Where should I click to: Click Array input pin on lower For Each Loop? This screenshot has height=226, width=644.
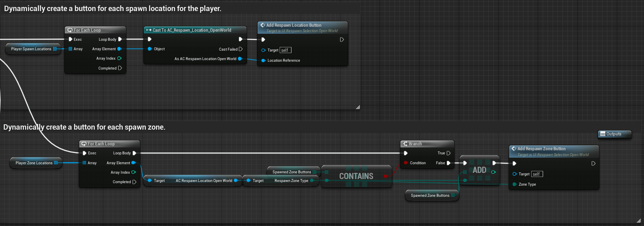click(x=85, y=163)
